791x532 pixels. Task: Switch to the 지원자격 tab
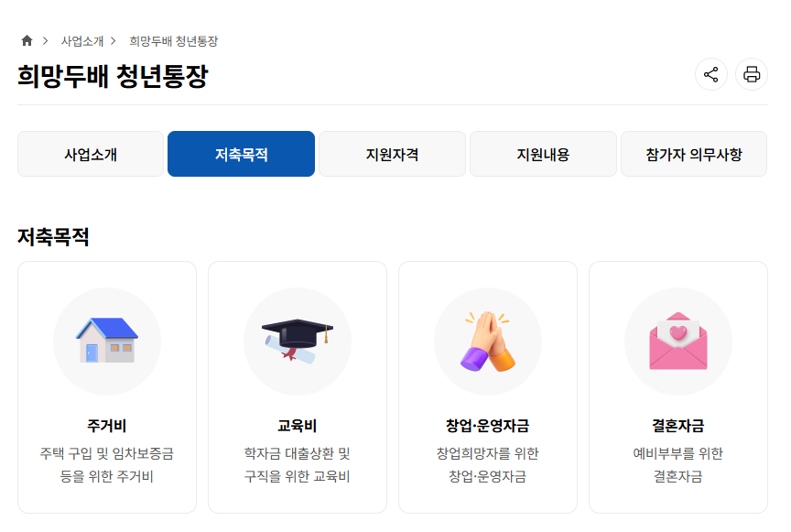click(x=392, y=154)
